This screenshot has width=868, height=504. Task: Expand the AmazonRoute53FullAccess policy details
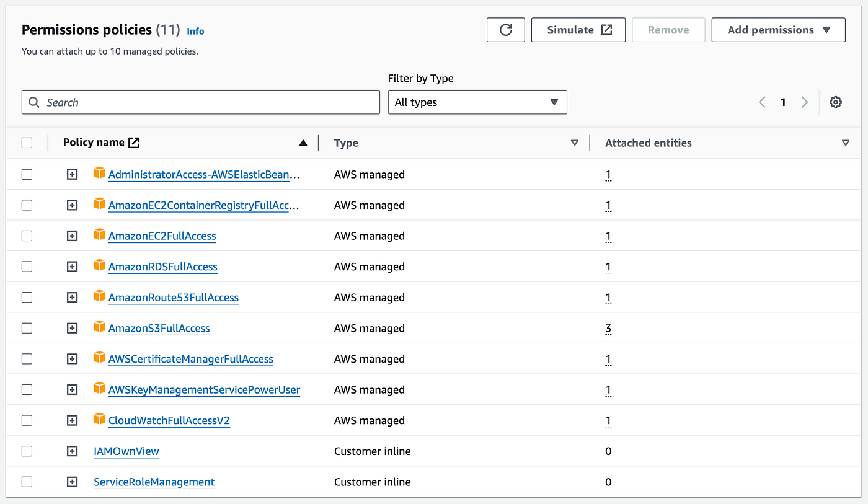pos(72,298)
